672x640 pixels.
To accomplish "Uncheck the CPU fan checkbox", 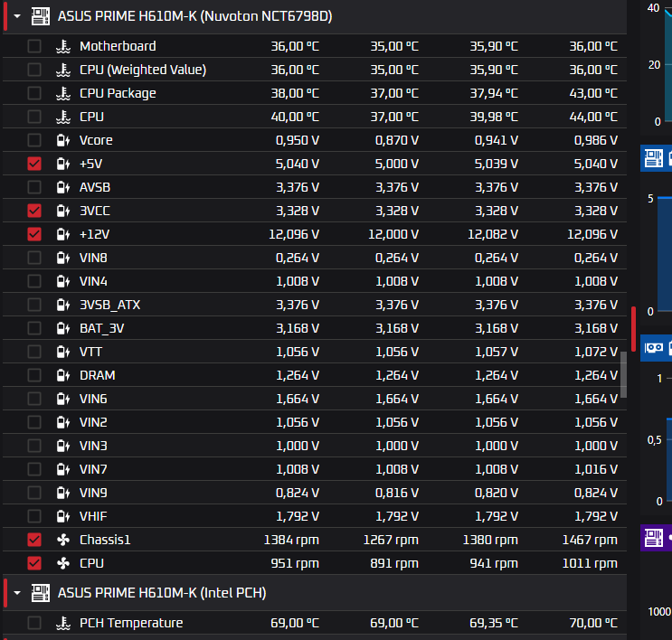I will point(34,563).
